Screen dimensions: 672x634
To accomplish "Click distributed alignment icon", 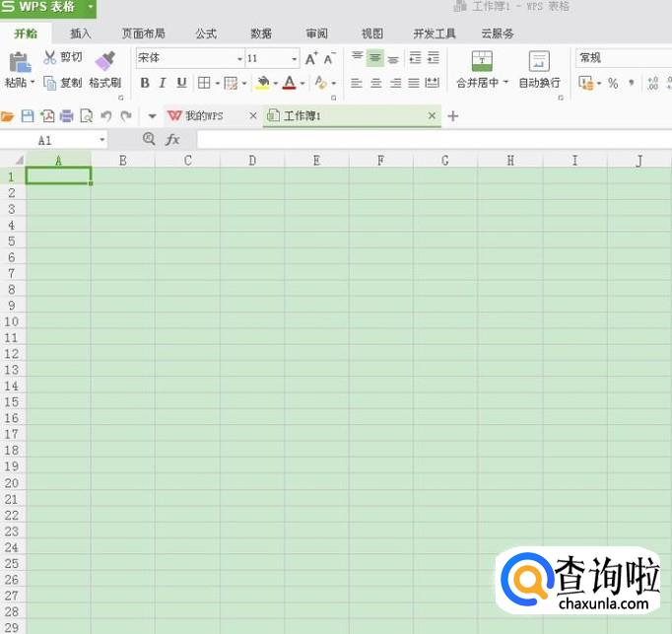I will [432, 83].
